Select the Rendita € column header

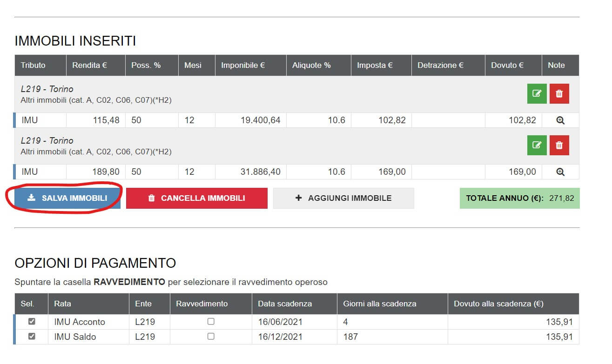coord(89,66)
